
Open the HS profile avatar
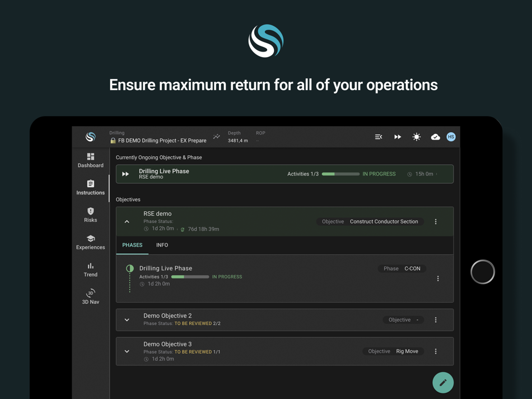[x=451, y=136]
